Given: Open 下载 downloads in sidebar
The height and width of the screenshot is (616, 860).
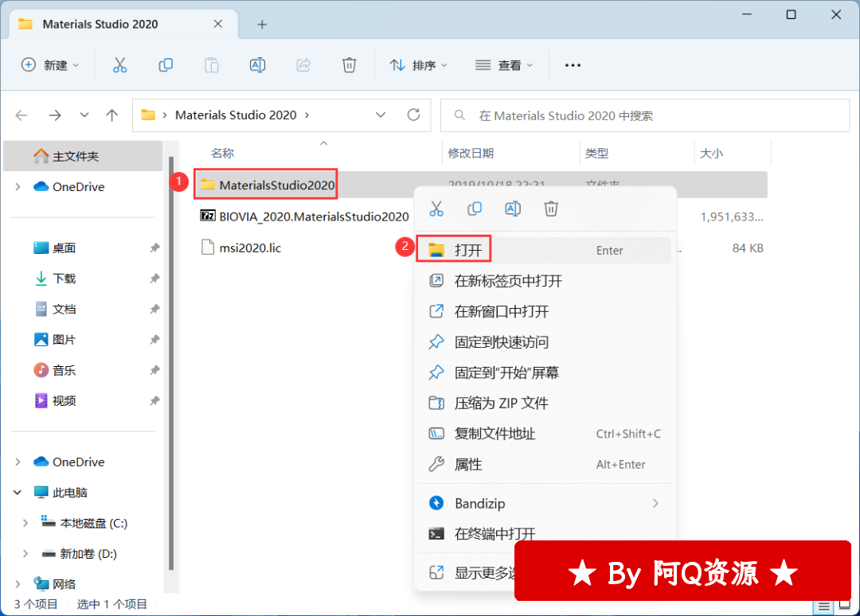Looking at the screenshot, I should click(64, 279).
